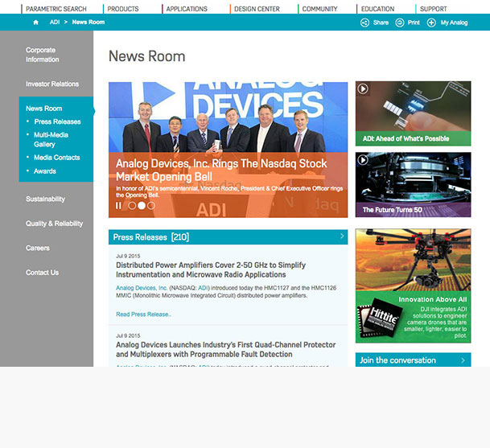This screenshot has height=448, width=490.
Task: Select the third carousel slide dot
Action: [x=151, y=206]
